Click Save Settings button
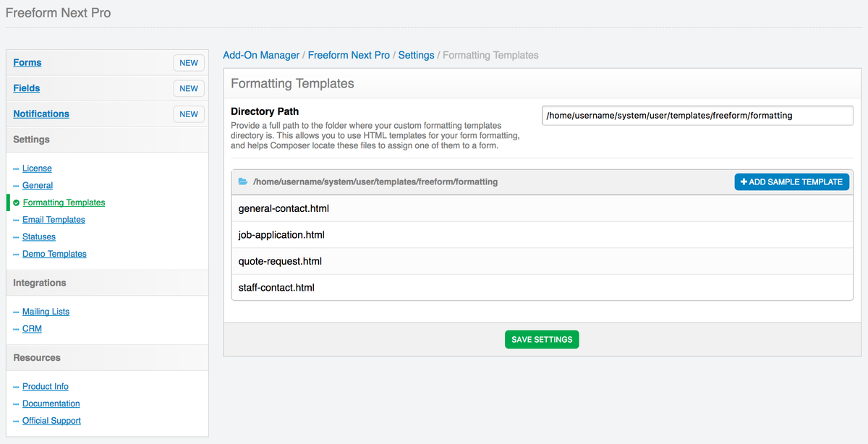Screen dimensions: 868x444 click(x=542, y=339)
